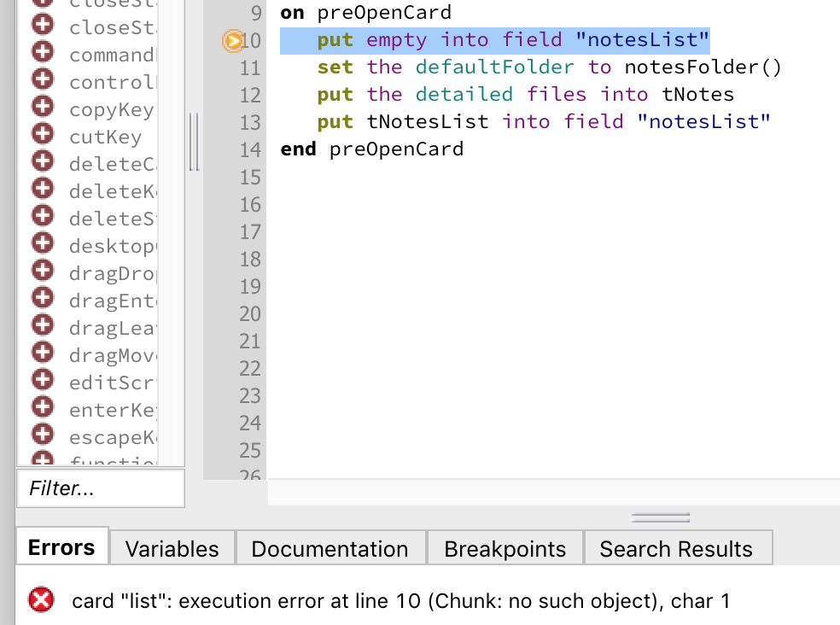Select the enterKey handler name
Image resolution: width=840 pixels, height=625 pixels.
coord(113,410)
